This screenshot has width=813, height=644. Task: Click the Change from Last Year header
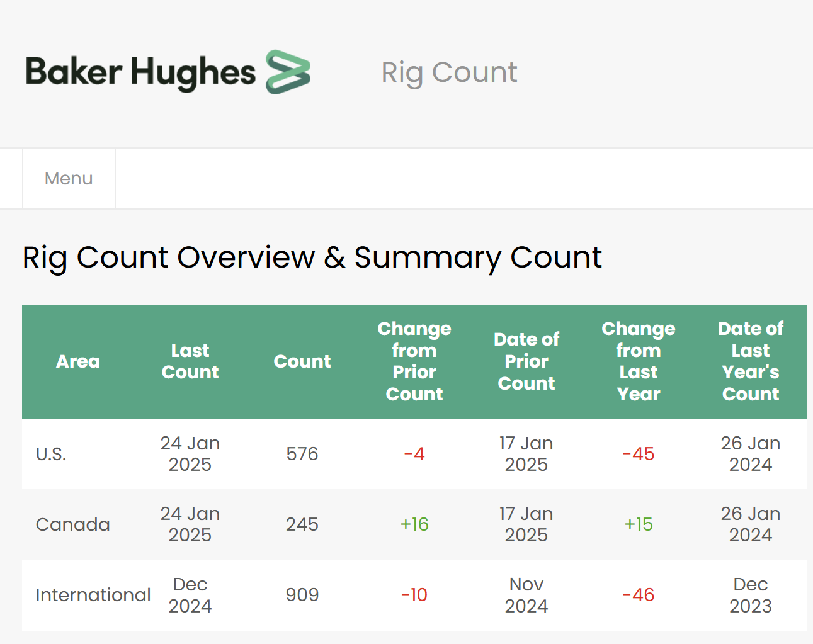pos(639,361)
